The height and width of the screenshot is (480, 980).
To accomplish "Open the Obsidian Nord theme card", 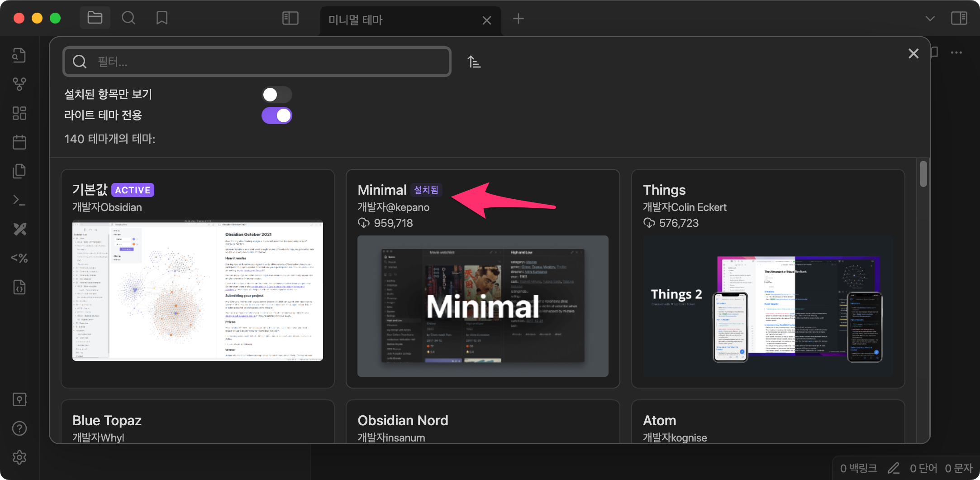I will tap(483, 422).
